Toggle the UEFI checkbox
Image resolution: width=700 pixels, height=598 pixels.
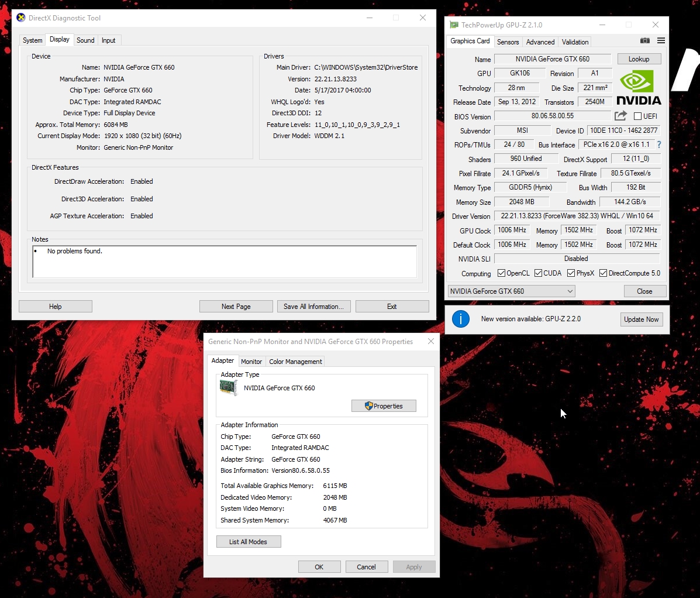click(x=637, y=116)
